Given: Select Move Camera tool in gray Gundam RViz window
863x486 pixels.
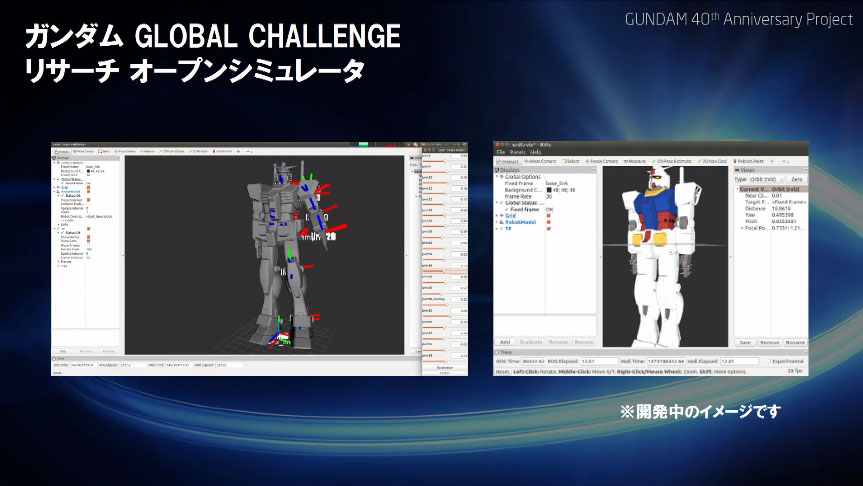Looking at the screenshot, I should [83, 151].
